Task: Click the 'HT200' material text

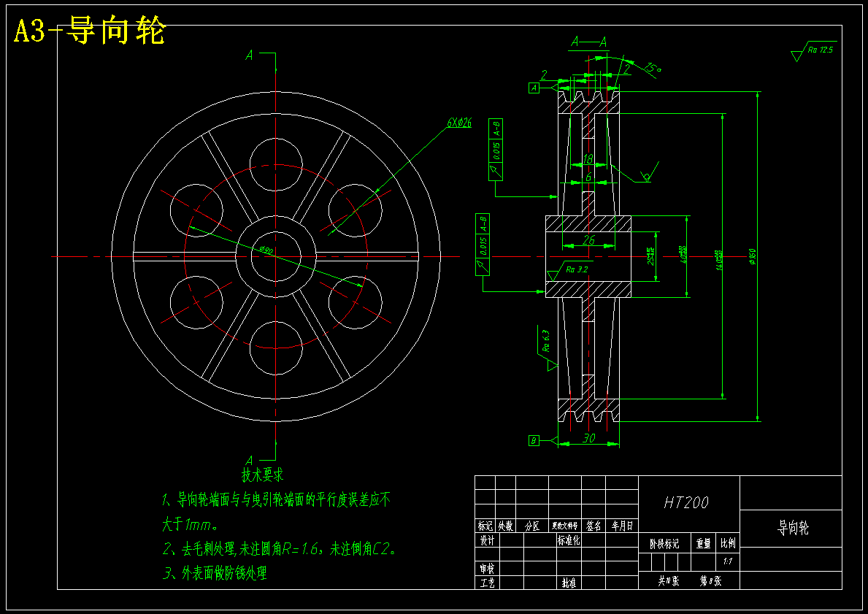Action: pos(686,502)
